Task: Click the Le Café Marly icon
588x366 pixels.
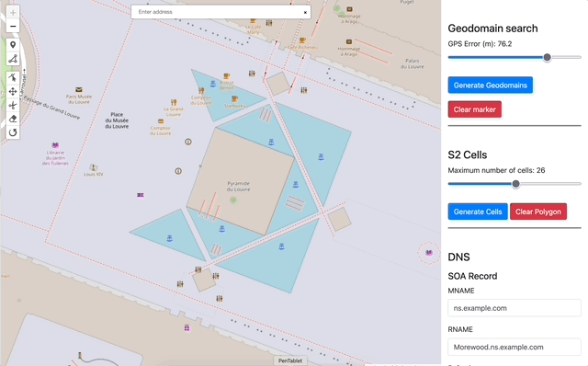Action: pyautogui.click(x=254, y=21)
